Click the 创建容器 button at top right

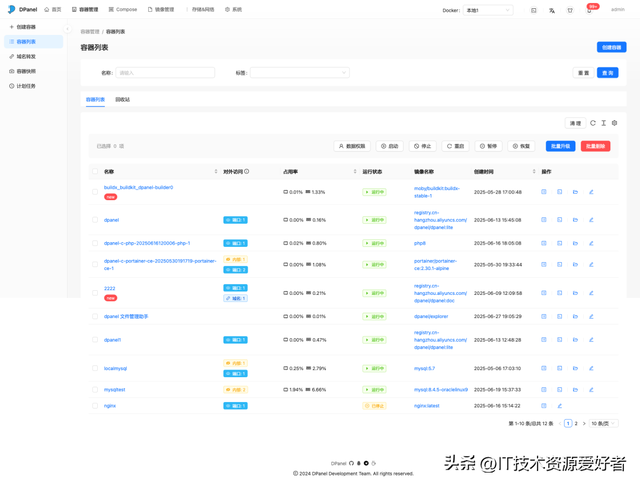[611, 47]
